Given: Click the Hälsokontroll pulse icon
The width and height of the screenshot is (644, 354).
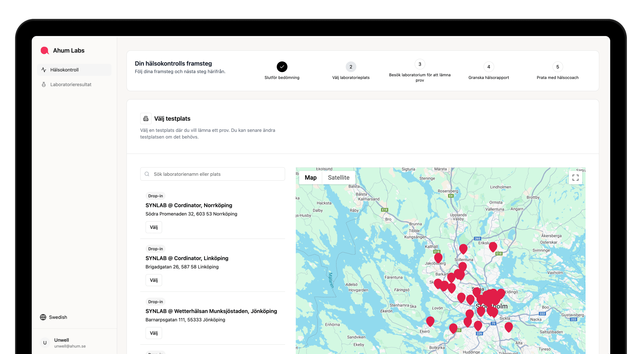Looking at the screenshot, I should click(x=44, y=70).
